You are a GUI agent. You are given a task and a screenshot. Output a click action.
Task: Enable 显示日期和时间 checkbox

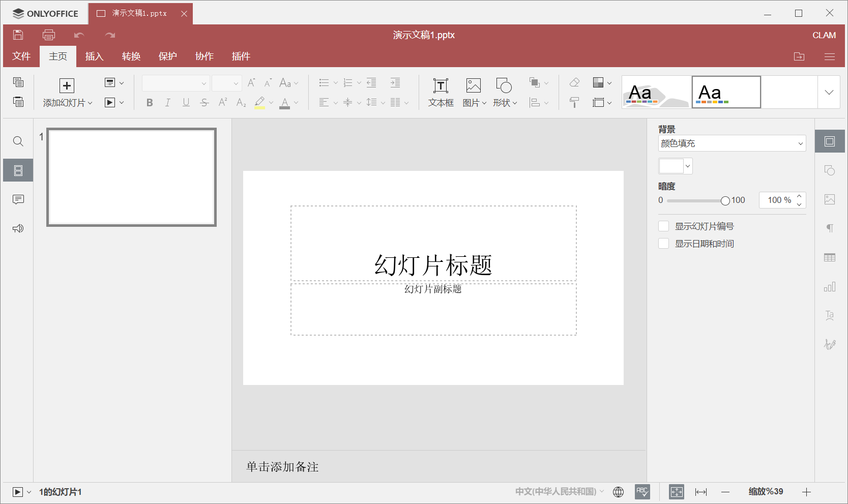coord(663,243)
